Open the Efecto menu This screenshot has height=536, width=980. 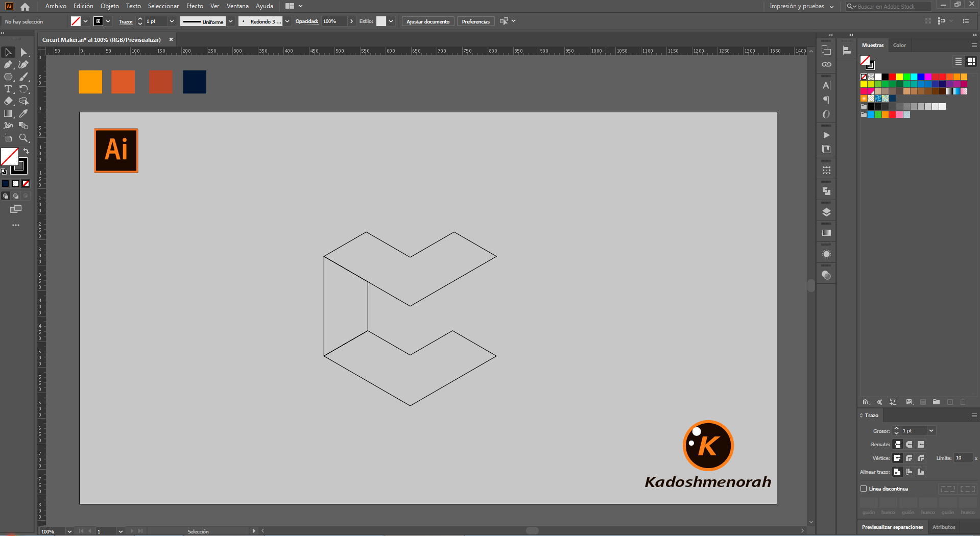(195, 6)
